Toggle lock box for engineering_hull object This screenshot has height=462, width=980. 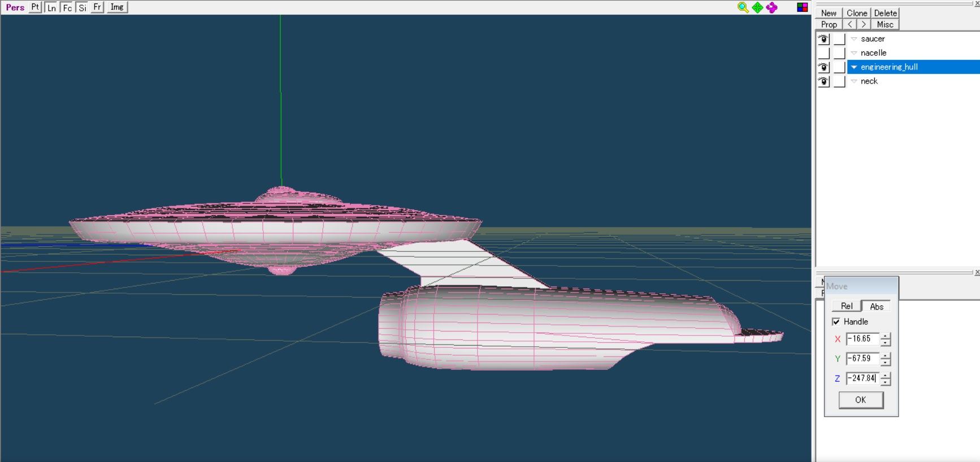[839, 67]
